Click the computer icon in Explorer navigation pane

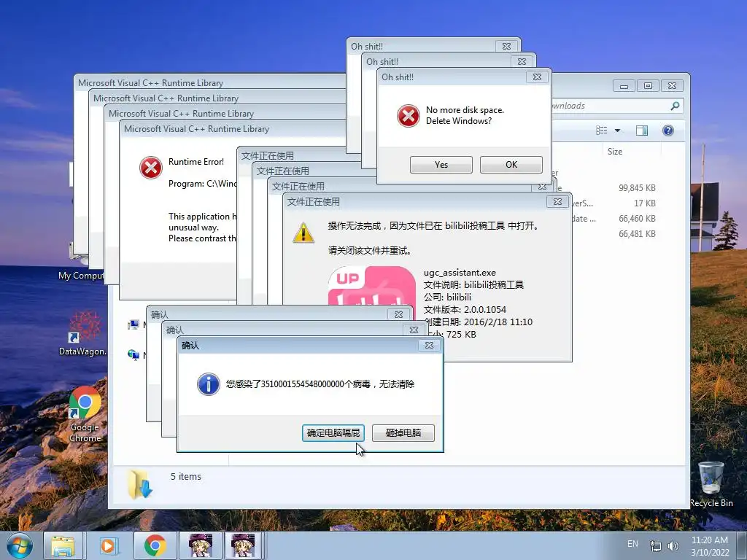(x=133, y=324)
